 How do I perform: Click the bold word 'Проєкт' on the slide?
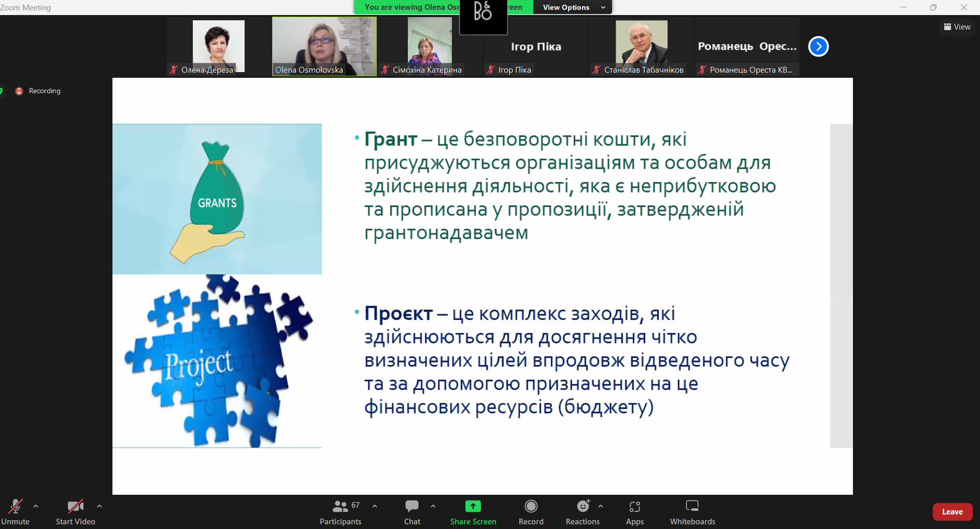tap(399, 314)
